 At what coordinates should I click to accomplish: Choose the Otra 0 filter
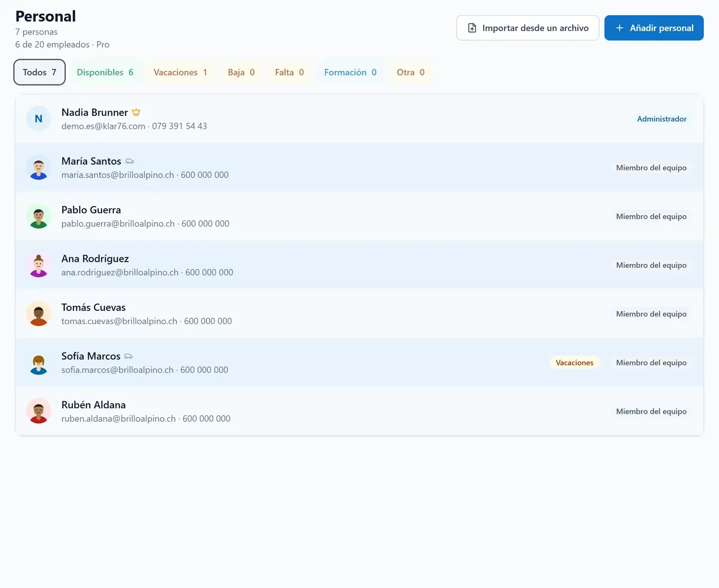[x=411, y=72]
